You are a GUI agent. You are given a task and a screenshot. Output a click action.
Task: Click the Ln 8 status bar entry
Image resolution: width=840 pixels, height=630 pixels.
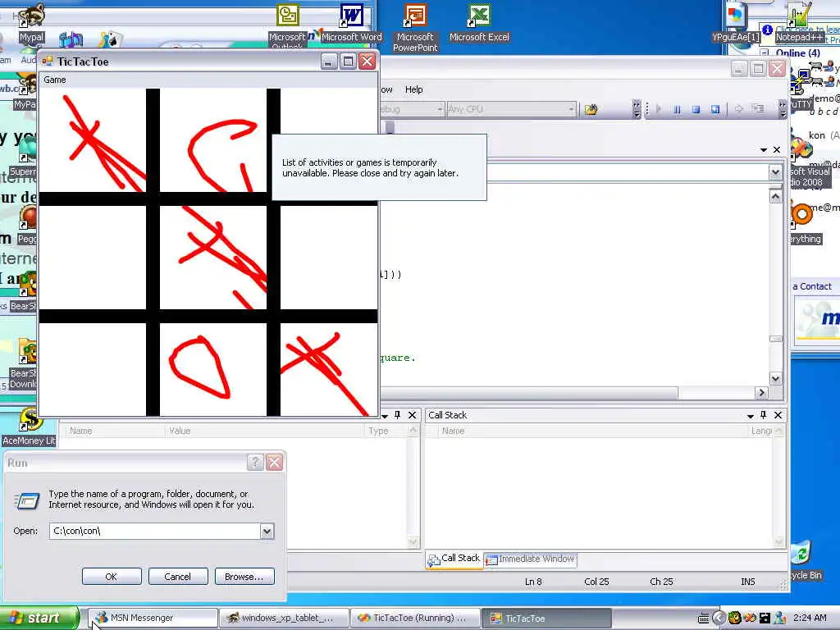click(x=533, y=582)
